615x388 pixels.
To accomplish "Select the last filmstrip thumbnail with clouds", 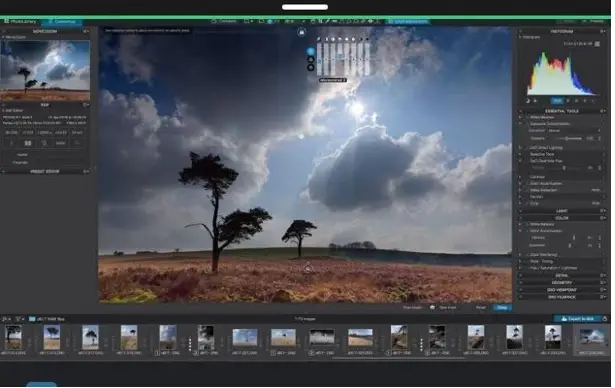I will (x=592, y=337).
